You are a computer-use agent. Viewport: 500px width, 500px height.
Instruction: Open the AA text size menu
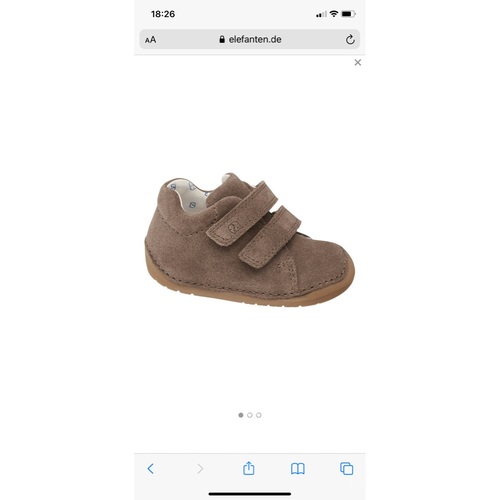coord(150,40)
